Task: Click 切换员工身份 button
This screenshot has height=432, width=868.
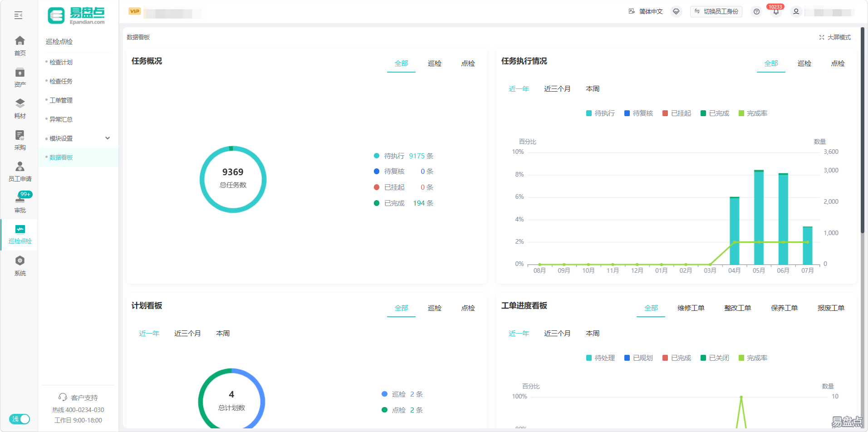Action: [716, 11]
